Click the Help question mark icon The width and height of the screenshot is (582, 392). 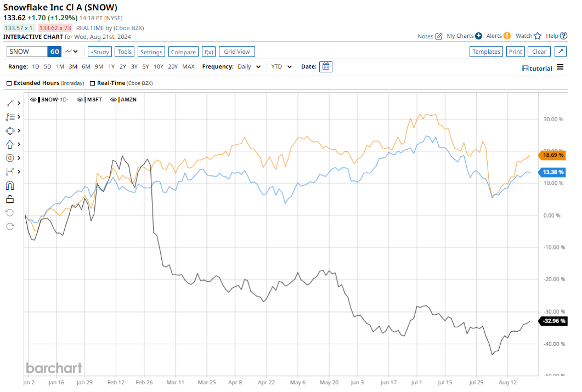point(563,36)
